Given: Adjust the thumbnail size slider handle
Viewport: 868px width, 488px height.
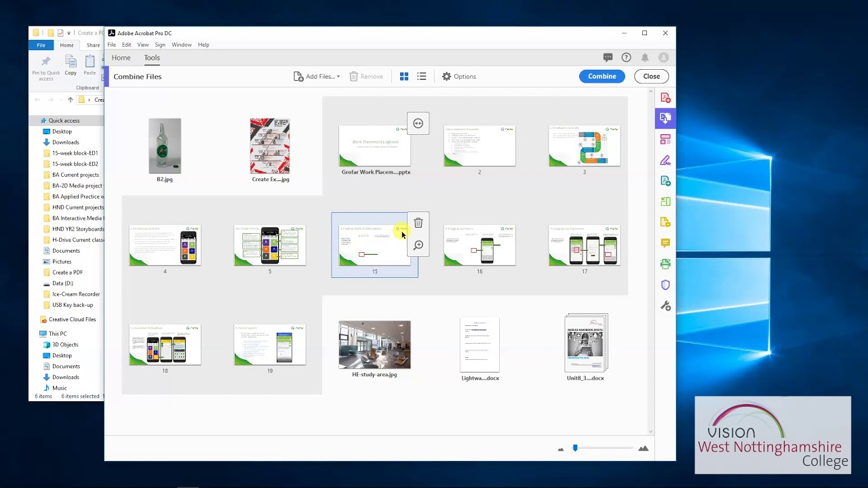Looking at the screenshot, I should (575, 448).
